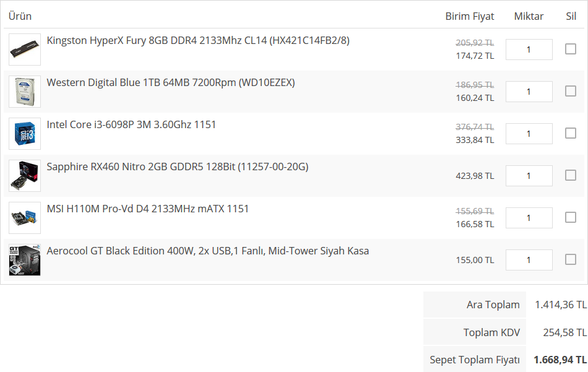Check the delete box for Western Digital Blue
Viewport: 588px width, 372px height.
click(571, 91)
